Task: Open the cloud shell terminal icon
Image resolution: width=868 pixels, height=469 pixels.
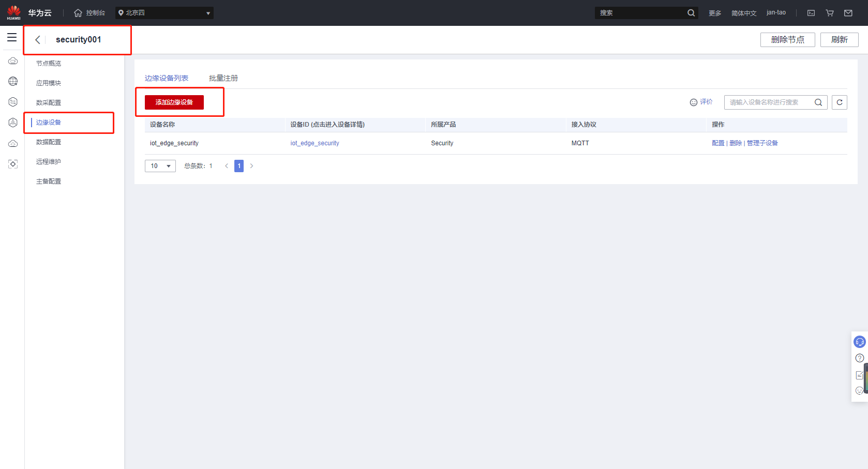Action: (811, 13)
